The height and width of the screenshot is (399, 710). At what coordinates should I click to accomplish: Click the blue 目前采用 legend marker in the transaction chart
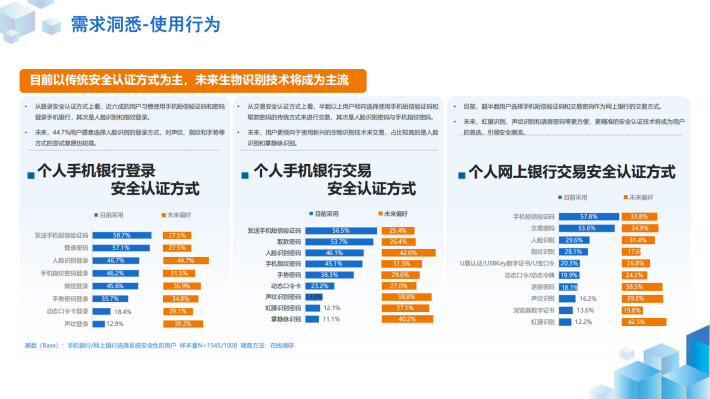[x=311, y=213]
